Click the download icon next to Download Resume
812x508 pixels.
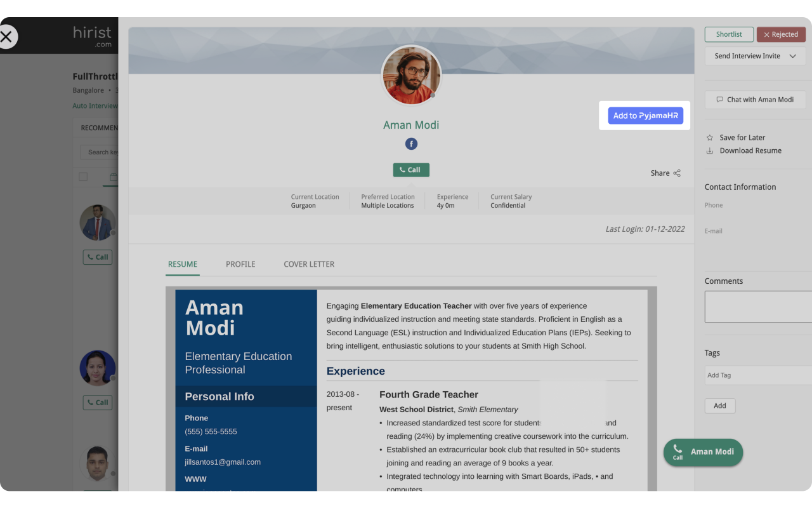click(x=709, y=150)
